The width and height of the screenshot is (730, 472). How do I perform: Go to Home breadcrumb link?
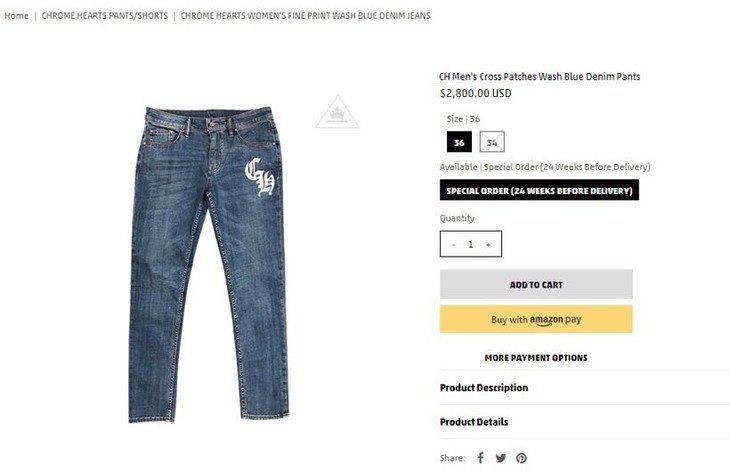pos(16,16)
